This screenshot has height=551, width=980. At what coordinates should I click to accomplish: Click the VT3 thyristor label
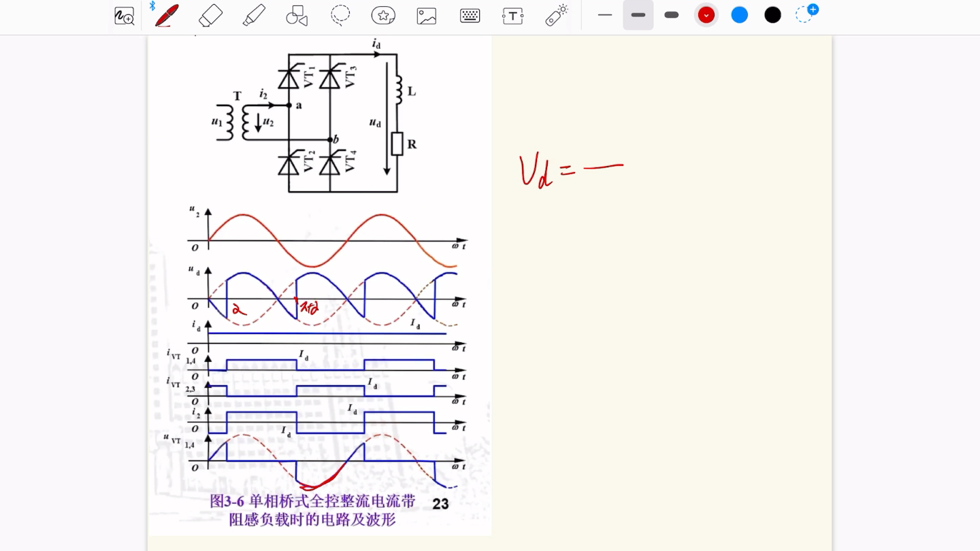pos(350,76)
